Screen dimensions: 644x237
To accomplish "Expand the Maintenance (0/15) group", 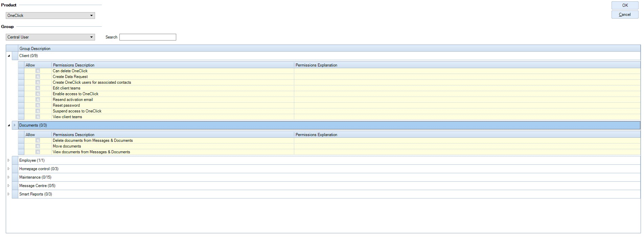I will tap(9, 177).
